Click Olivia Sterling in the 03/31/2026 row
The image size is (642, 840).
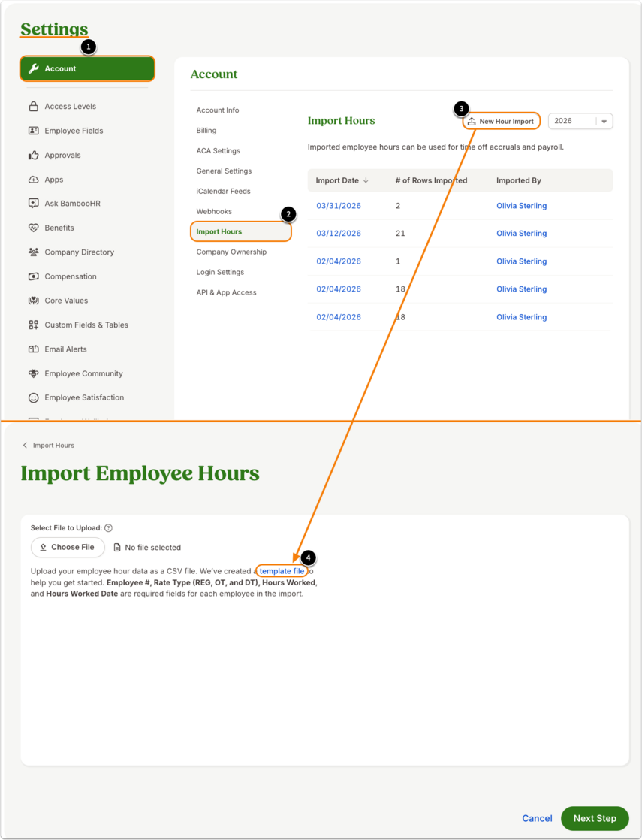pos(522,206)
